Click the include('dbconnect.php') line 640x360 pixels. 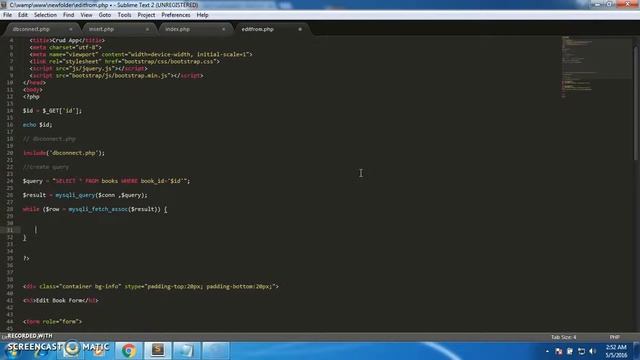pos(64,153)
